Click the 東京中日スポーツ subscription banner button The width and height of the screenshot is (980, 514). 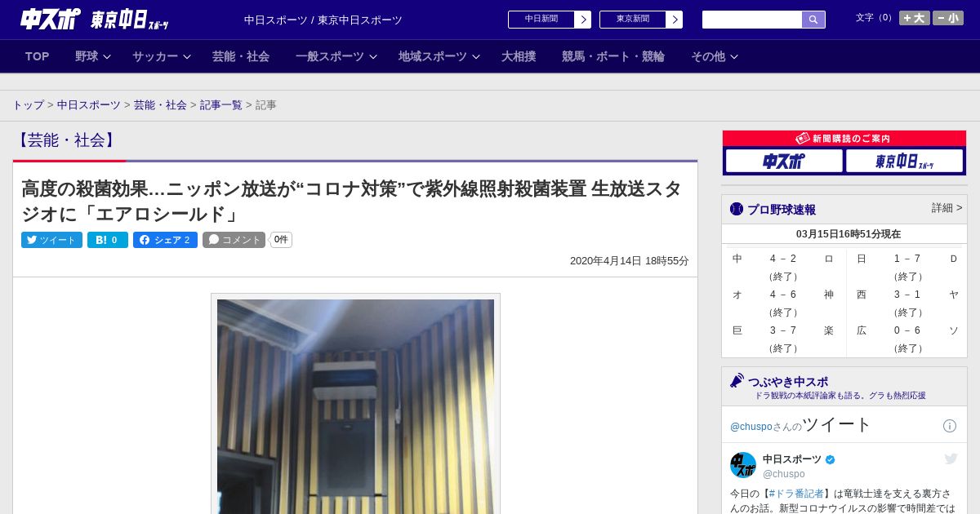(x=904, y=162)
